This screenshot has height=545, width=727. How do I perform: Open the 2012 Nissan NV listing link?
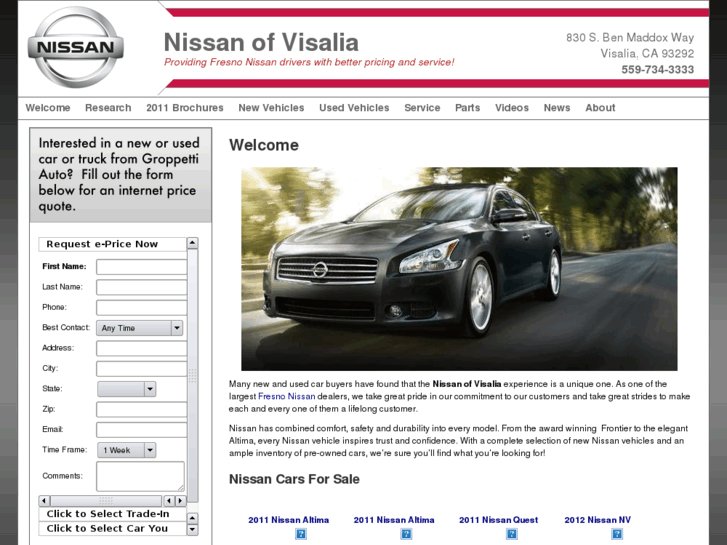pyautogui.click(x=598, y=520)
